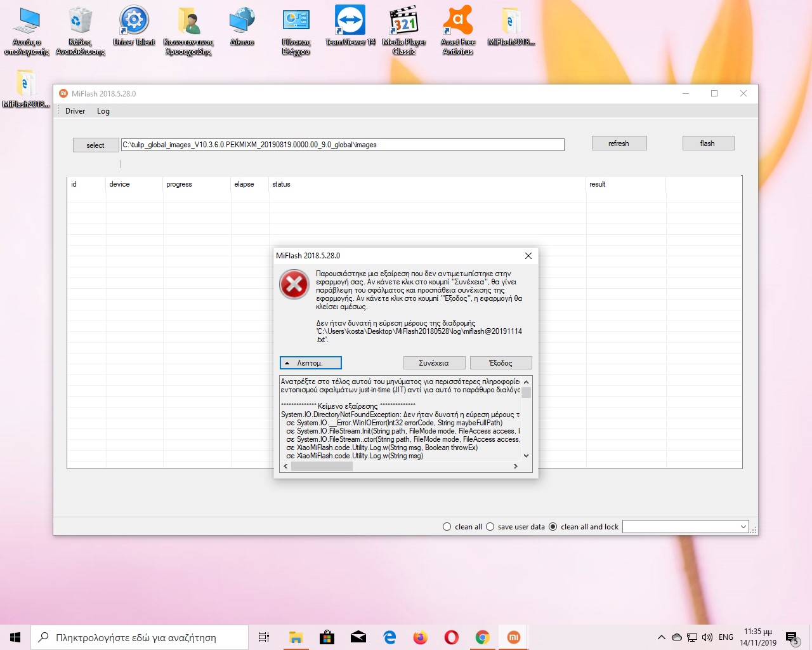Choose 'save user data' radio button
This screenshot has height=650, width=812.
coord(490,527)
